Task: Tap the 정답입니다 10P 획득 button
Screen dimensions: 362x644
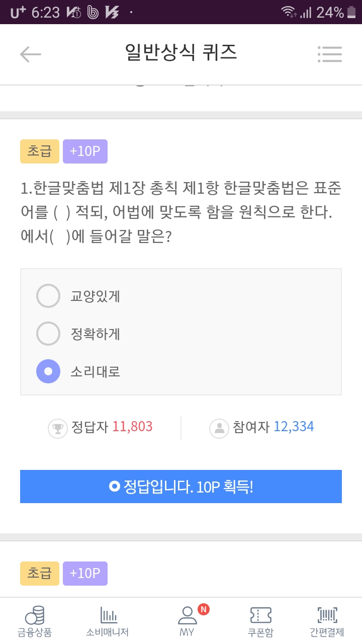Action: 181,487
